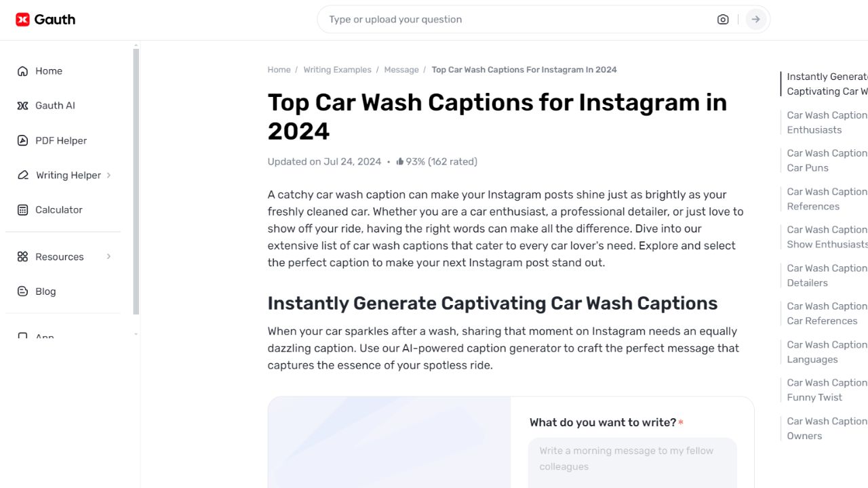Click the camera icon to upload a question

[x=723, y=19]
